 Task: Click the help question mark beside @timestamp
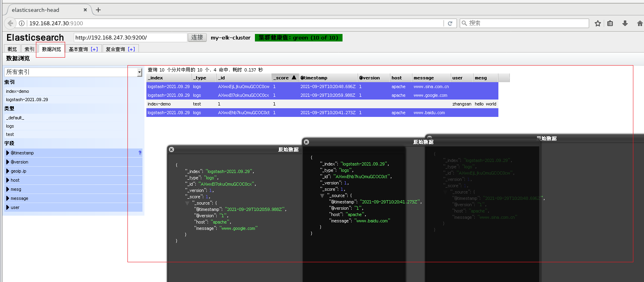[x=140, y=153]
